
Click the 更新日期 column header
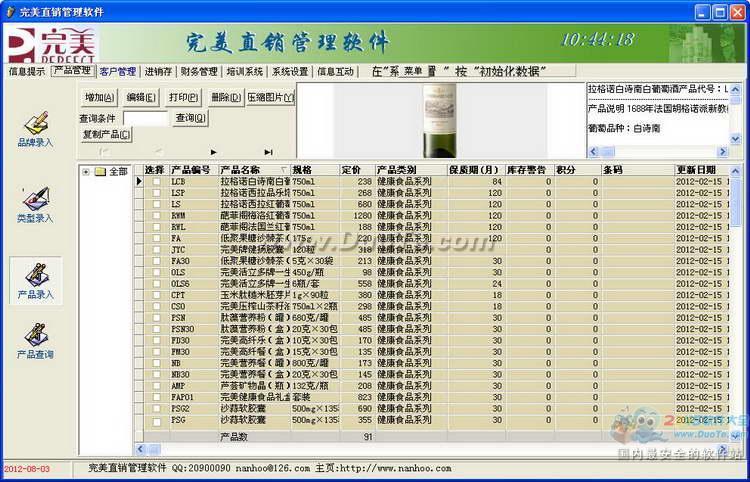pos(702,170)
